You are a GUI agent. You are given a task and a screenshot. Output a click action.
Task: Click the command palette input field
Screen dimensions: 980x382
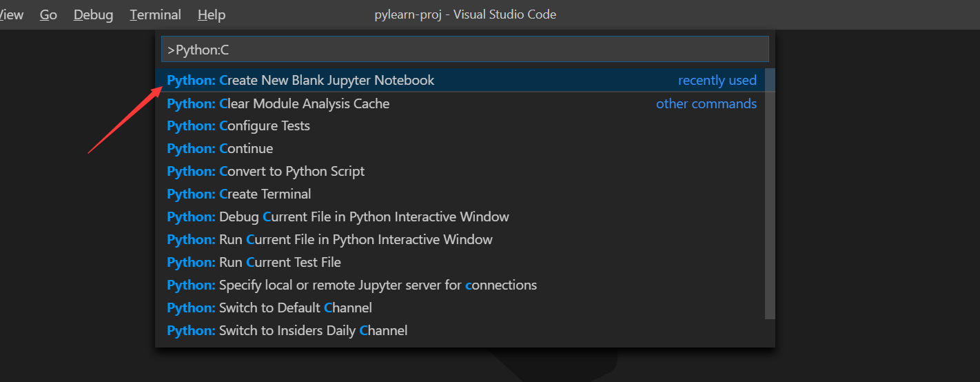[x=465, y=50]
